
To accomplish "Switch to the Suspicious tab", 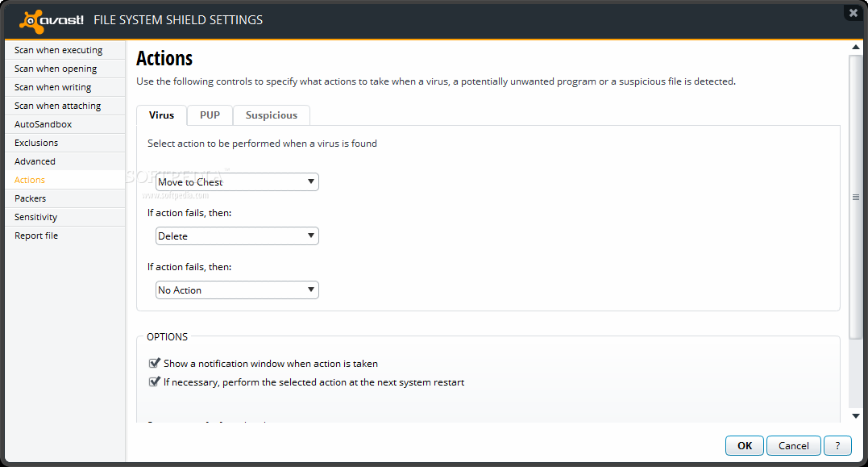I will coord(272,115).
